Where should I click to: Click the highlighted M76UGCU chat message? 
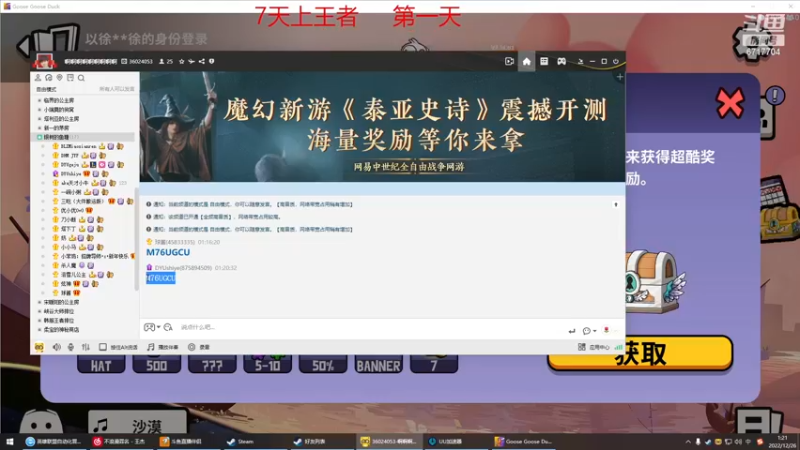[161, 278]
